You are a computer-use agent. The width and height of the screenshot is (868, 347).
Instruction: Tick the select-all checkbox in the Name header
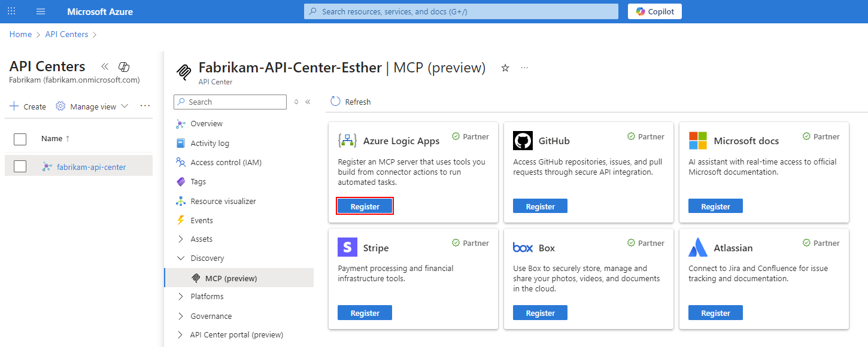(20, 139)
